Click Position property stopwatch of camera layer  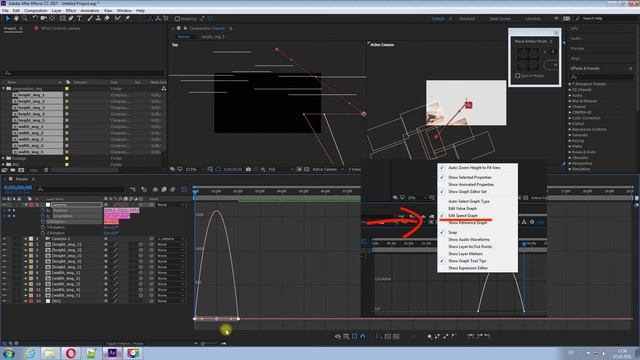(x=42, y=210)
